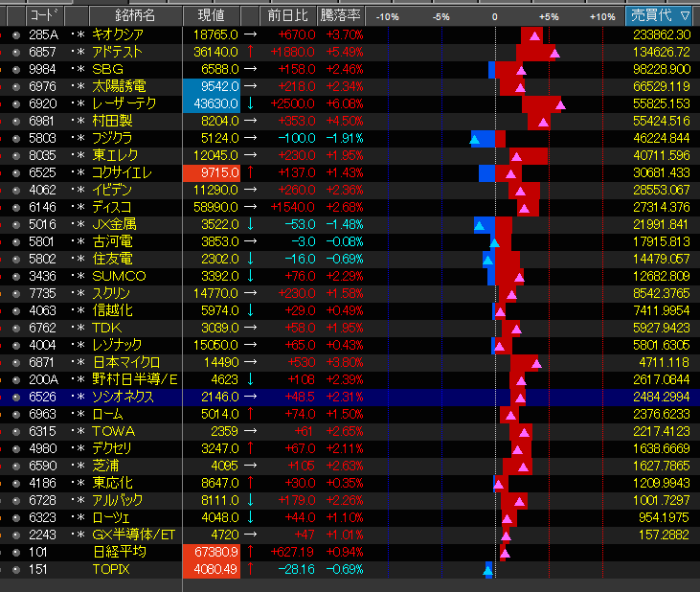The image size is (700, 592).
Task: Click the blue down arrow for JX金属
Action: [251, 224]
